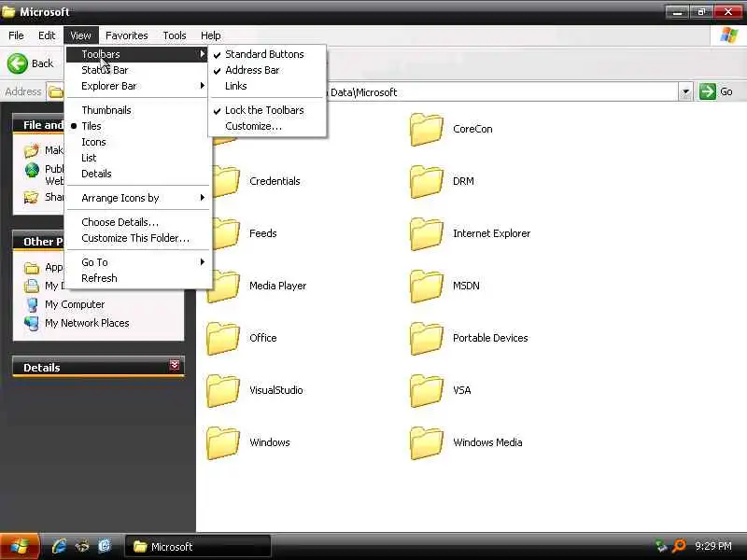Close the View menu
The image size is (747, 560).
(x=80, y=35)
